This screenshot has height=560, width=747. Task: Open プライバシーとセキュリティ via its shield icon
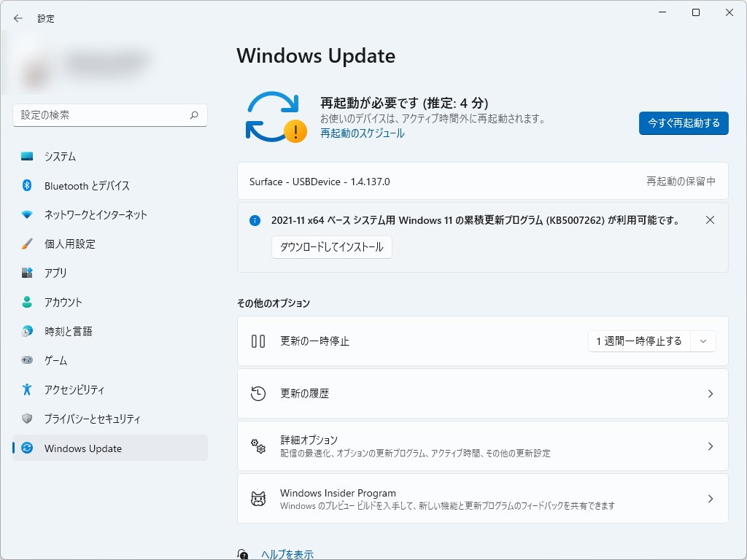(x=25, y=419)
